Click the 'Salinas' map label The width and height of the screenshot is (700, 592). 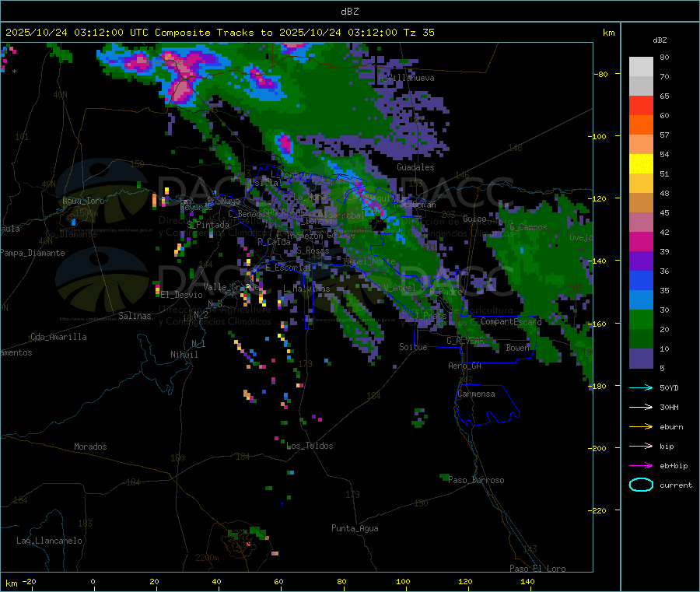[x=135, y=316]
